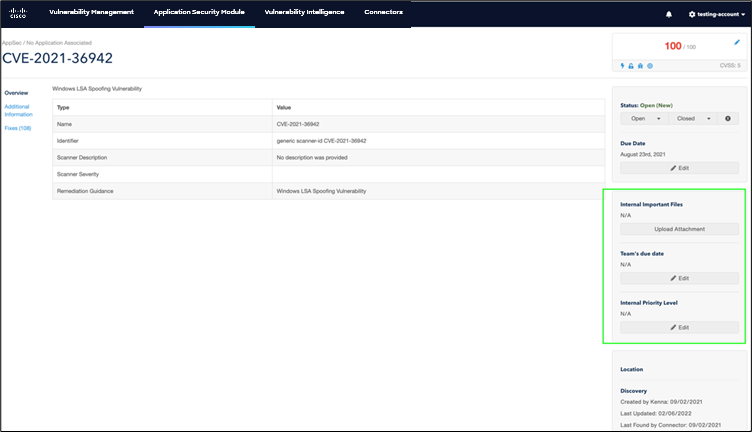753x432 pixels.
Task: Open the notifications bell
Action: (669, 14)
